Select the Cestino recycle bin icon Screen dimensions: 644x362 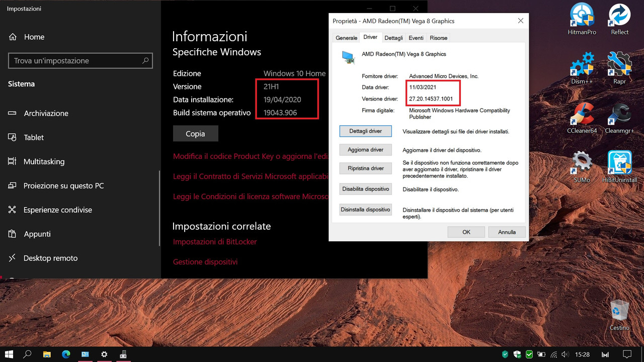point(619,315)
